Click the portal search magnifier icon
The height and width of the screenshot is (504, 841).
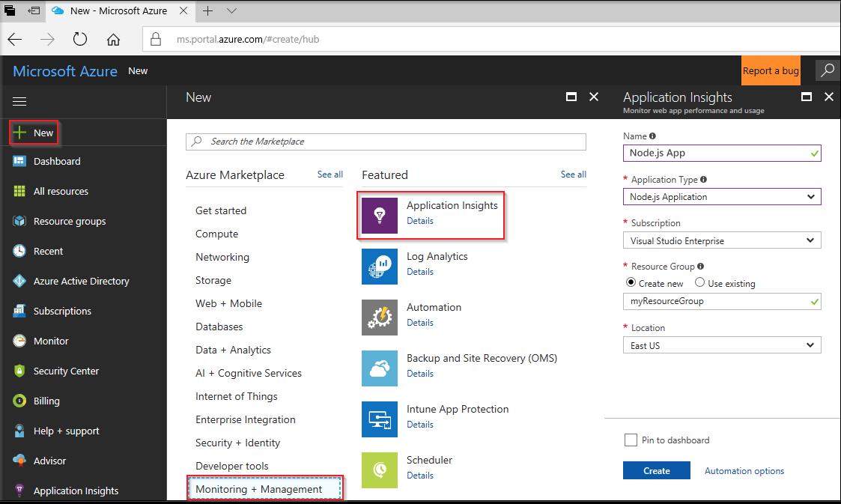(828, 70)
